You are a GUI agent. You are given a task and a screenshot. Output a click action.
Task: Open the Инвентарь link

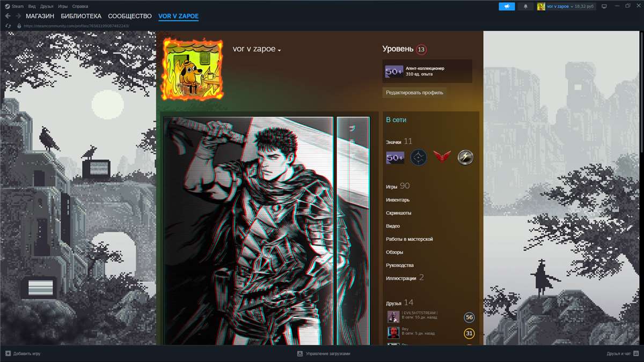pyautogui.click(x=398, y=200)
